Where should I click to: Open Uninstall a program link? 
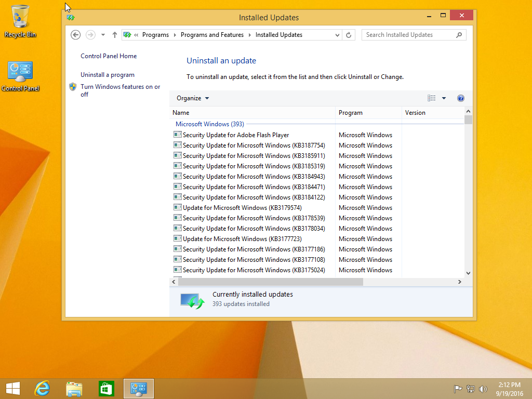click(107, 75)
